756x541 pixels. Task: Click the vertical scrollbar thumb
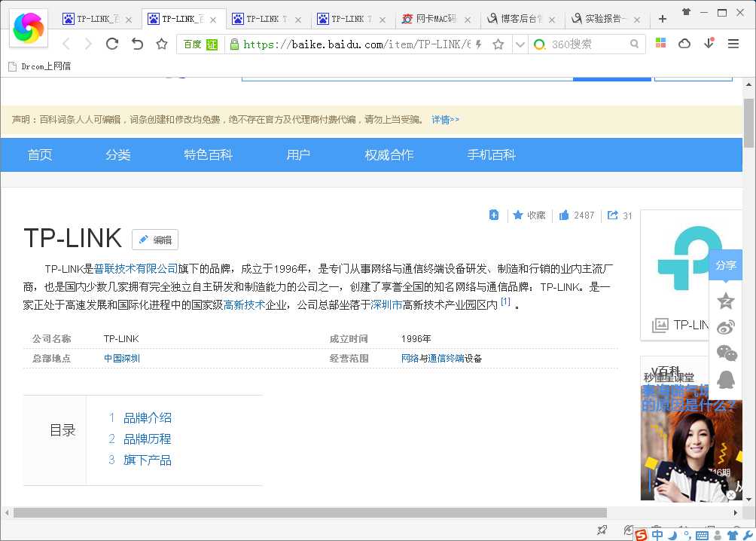[748, 123]
